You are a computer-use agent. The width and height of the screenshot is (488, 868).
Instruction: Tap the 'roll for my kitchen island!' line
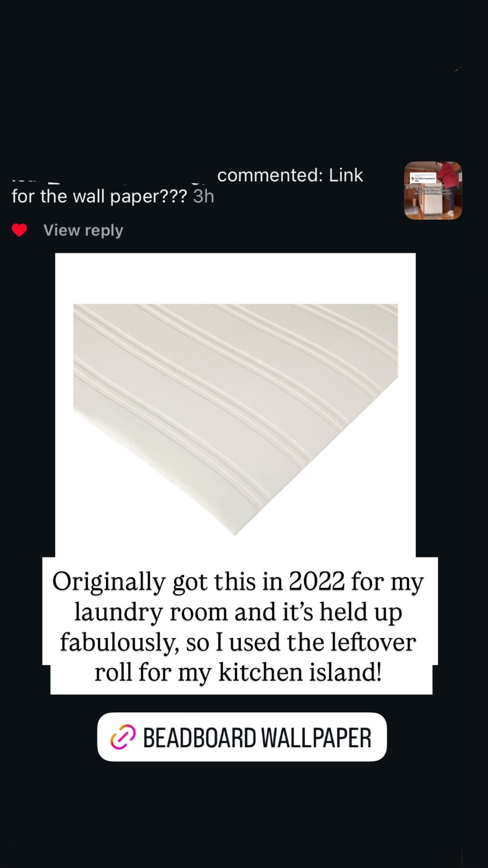tap(238, 673)
